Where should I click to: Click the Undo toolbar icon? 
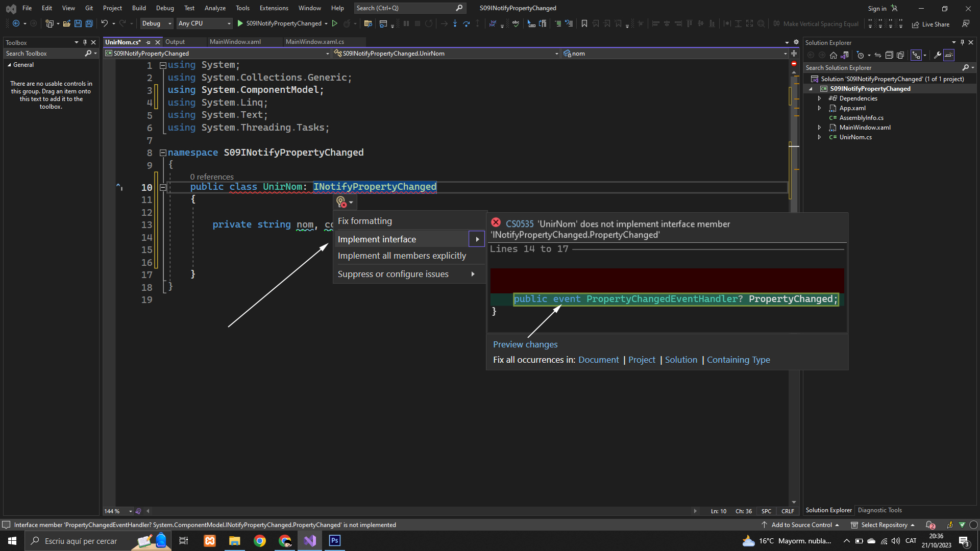104,23
